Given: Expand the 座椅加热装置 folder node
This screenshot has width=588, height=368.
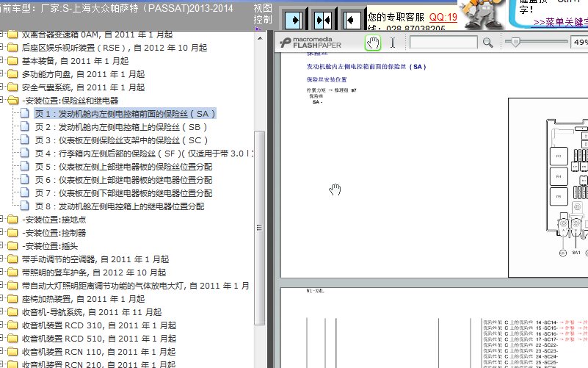Looking at the screenshot, I should click(x=1, y=298).
